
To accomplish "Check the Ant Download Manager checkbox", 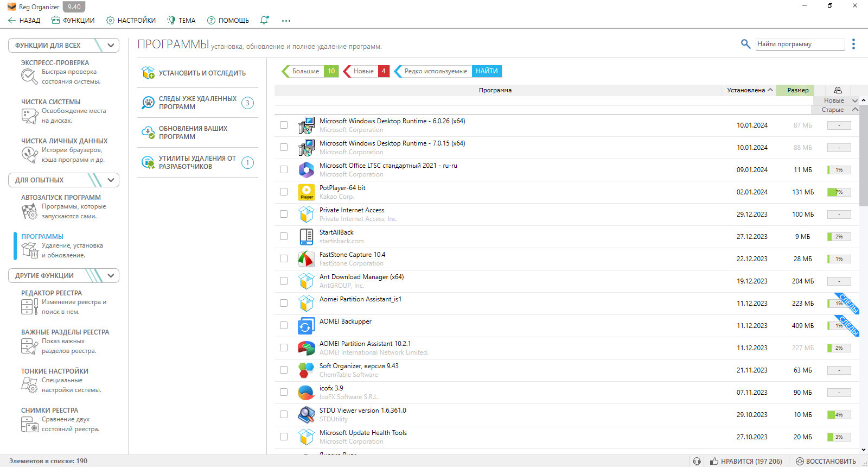I will click(x=284, y=281).
